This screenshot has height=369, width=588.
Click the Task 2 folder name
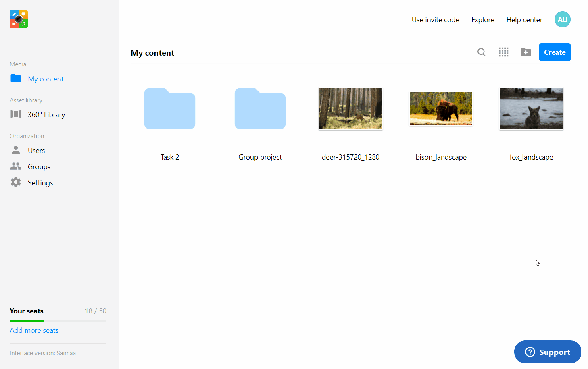coord(170,157)
